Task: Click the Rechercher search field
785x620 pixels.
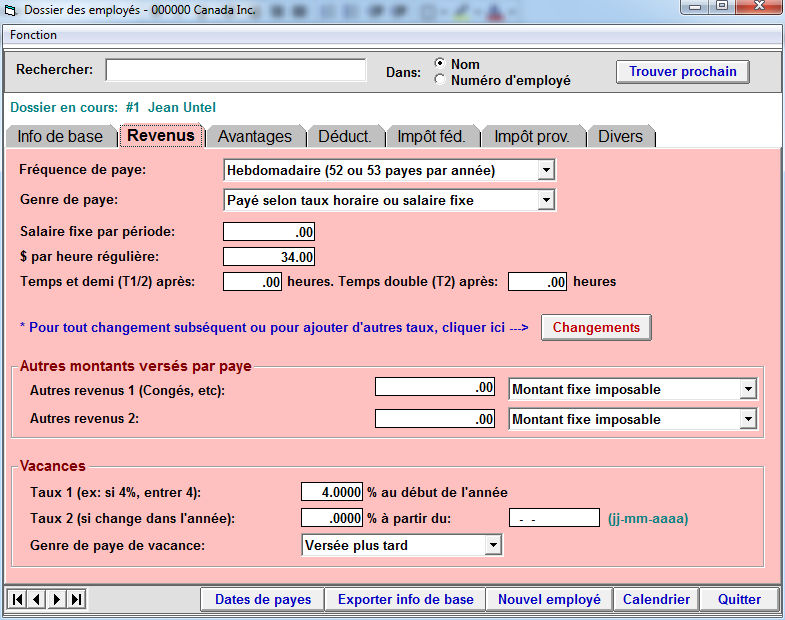Action: [236, 70]
